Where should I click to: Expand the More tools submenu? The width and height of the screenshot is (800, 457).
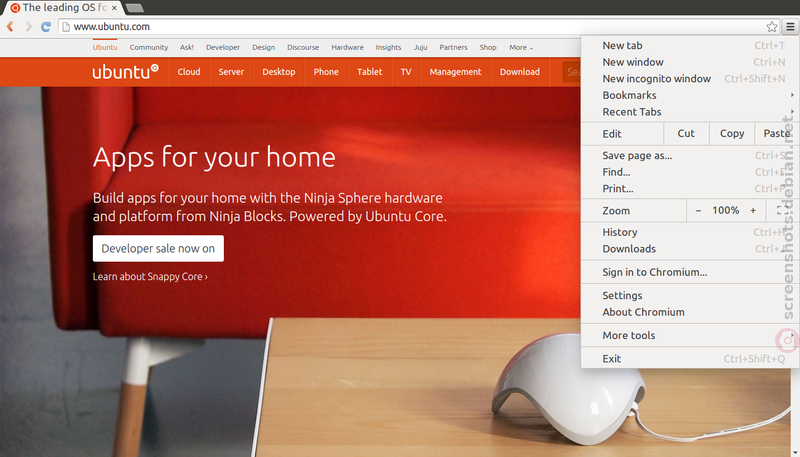click(690, 336)
